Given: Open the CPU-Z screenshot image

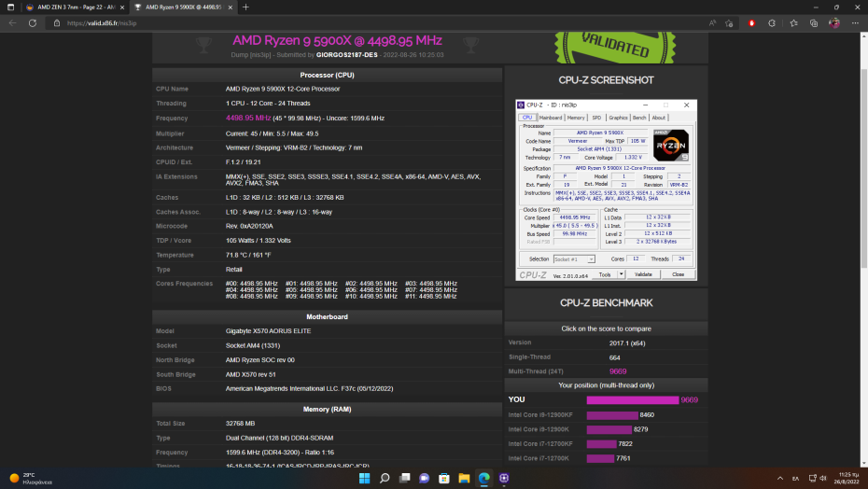Looking at the screenshot, I should point(606,190).
